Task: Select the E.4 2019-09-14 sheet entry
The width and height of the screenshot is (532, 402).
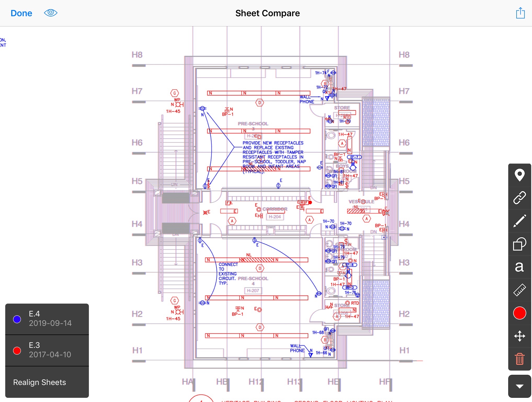Action: pos(50,319)
